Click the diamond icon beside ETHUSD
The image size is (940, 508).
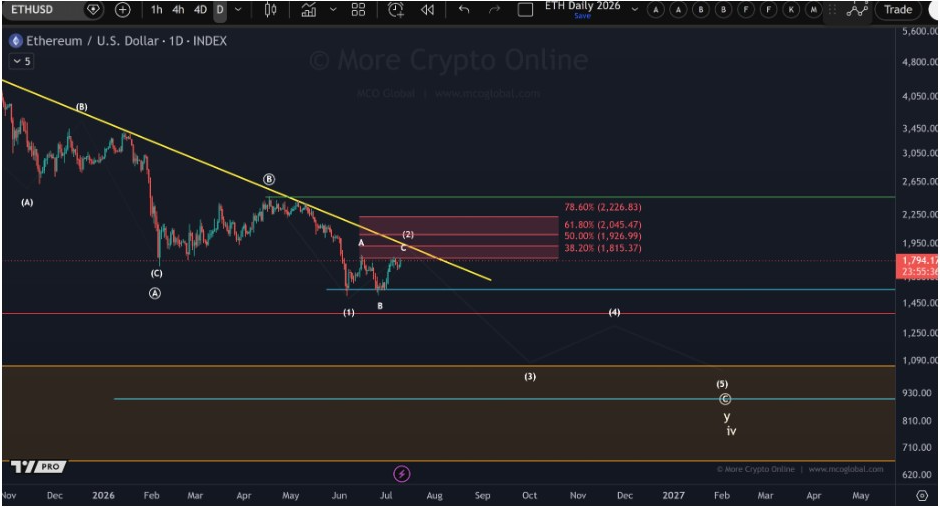(x=93, y=10)
